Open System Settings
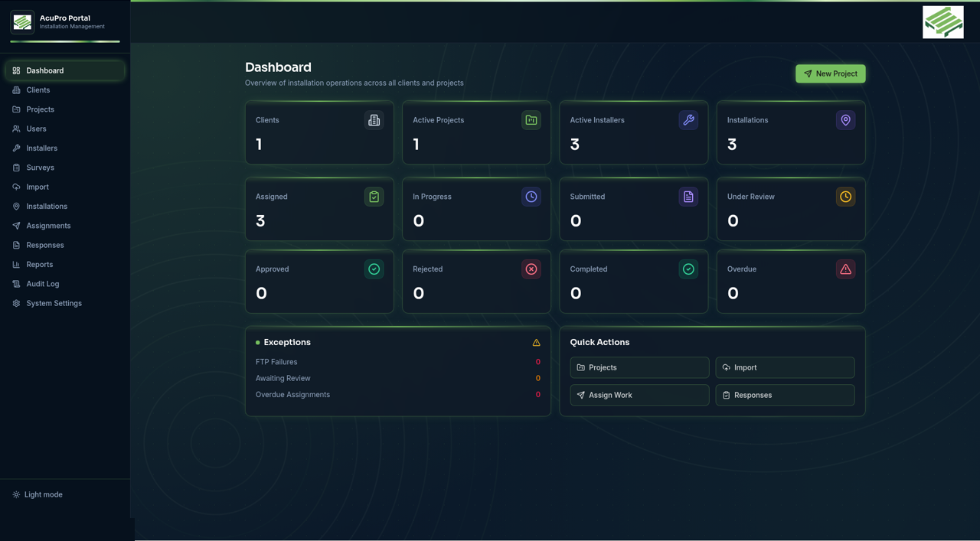980x541 pixels. point(65,303)
